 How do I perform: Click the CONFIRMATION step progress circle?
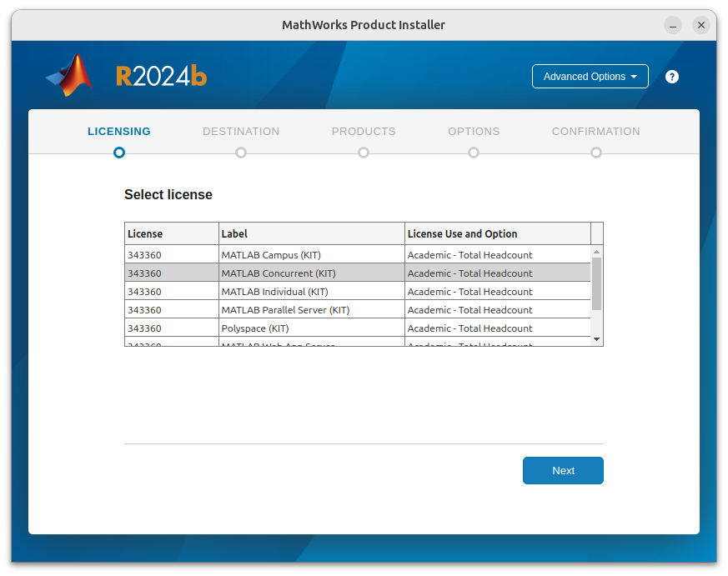(x=596, y=153)
